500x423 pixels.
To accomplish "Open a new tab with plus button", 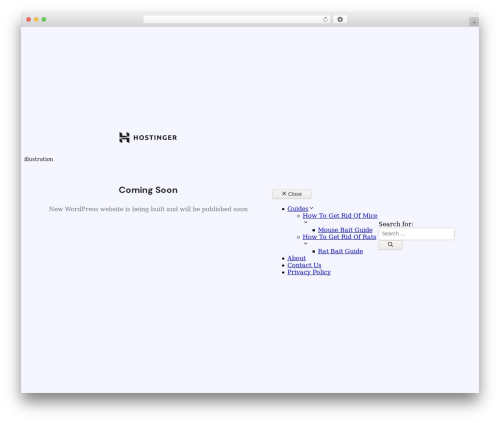I will coord(474,22).
